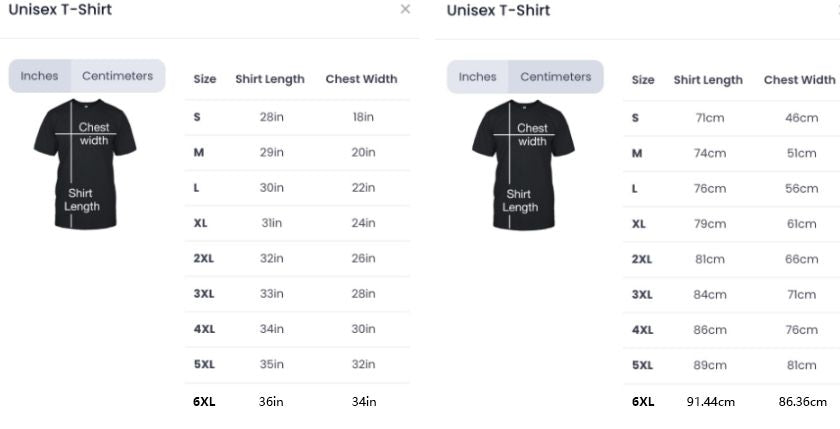The height and width of the screenshot is (429, 840).
Task: Click Chest Width column header in inches table
Action: 362,79
